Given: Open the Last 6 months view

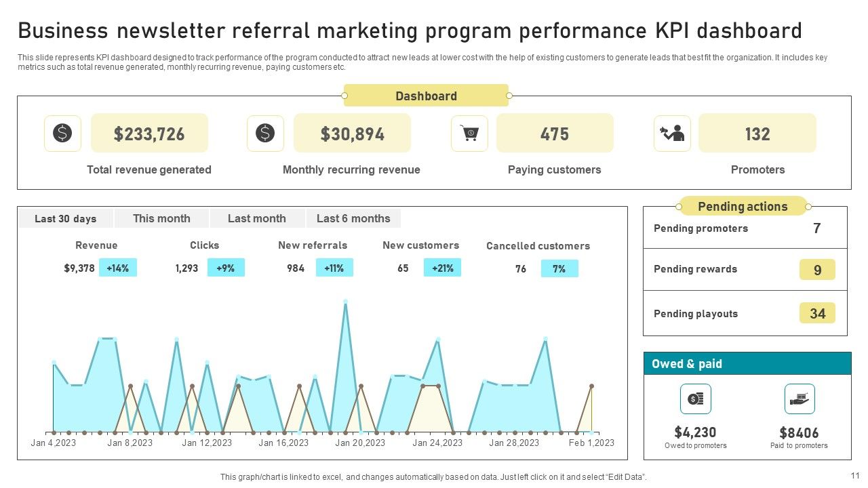Looking at the screenshot, I should coord(353,218).
